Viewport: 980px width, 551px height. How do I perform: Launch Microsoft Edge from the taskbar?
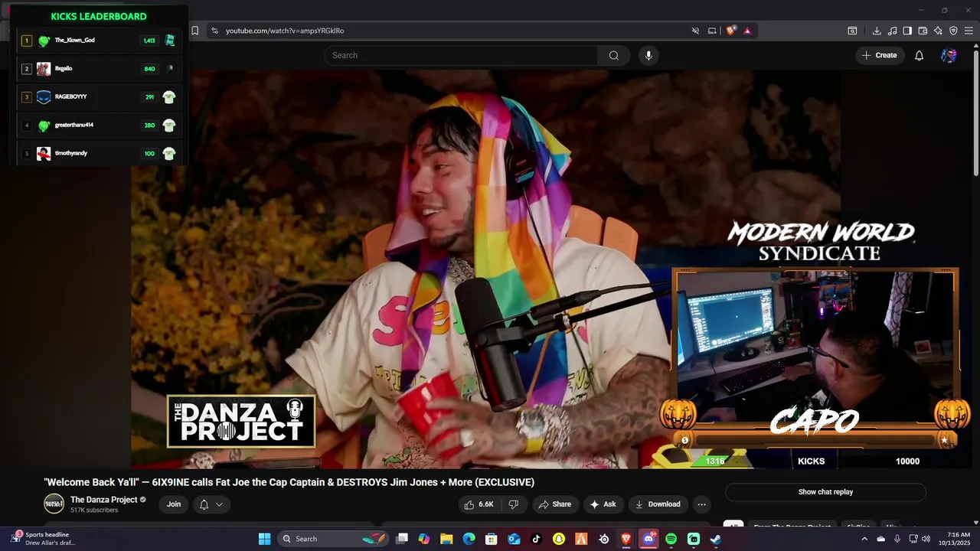click(469, 539)
